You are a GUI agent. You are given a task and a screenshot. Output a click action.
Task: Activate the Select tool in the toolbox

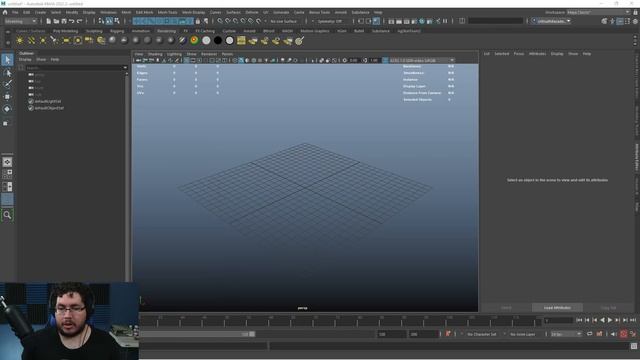7,60
